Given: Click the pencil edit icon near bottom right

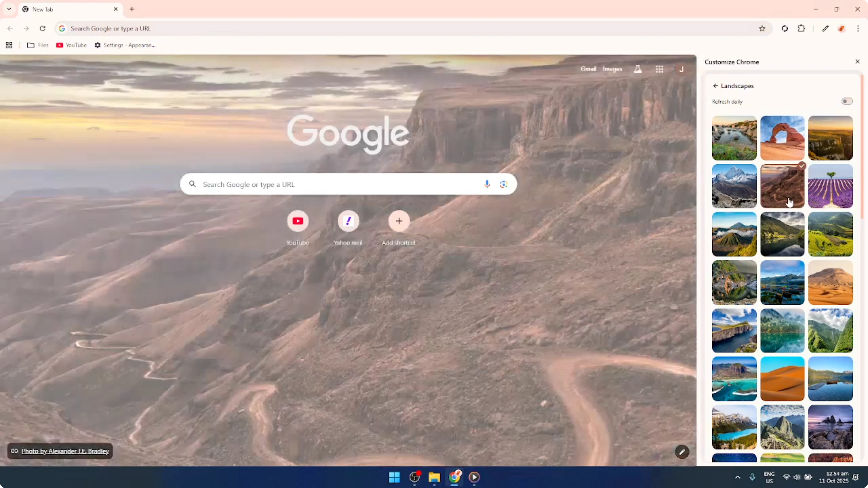Looking at the screenshot, I should coord(682,452).
